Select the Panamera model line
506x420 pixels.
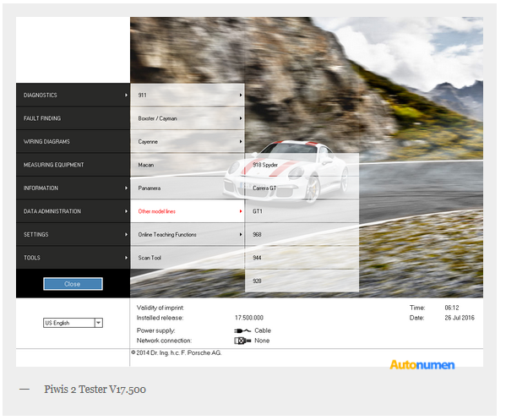[188, 188]
